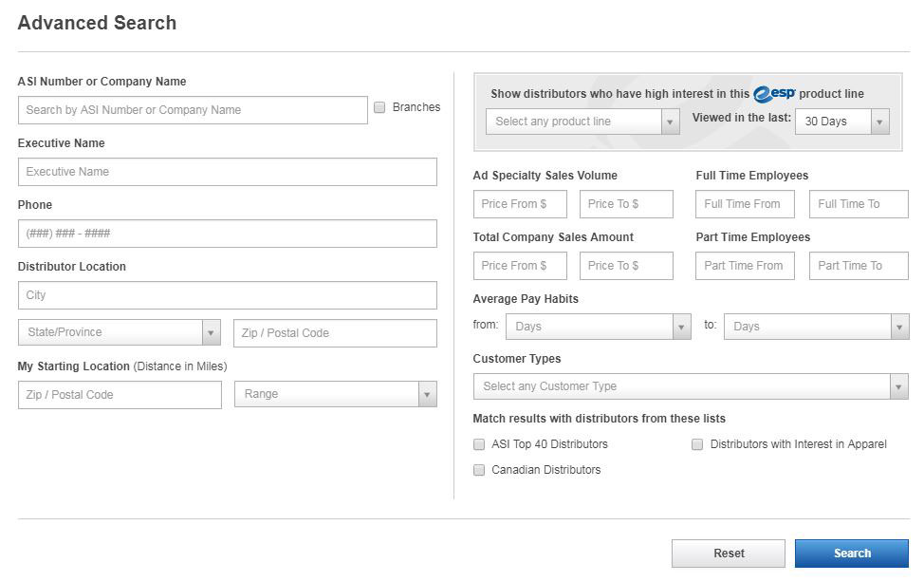The width and height of the screenshot is (924, 582).
Task: Focus the Full Time From field
Action: [745, 204]
